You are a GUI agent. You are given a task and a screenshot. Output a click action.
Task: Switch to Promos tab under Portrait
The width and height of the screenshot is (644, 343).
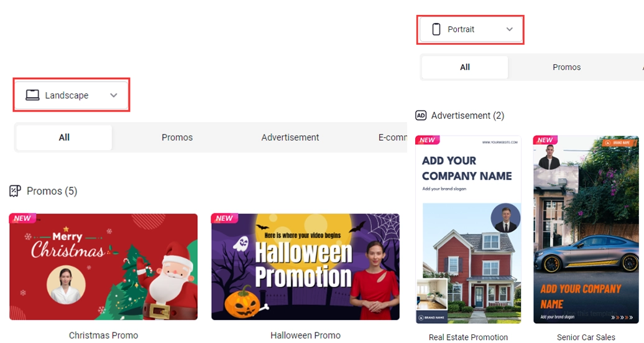(566, 67)
